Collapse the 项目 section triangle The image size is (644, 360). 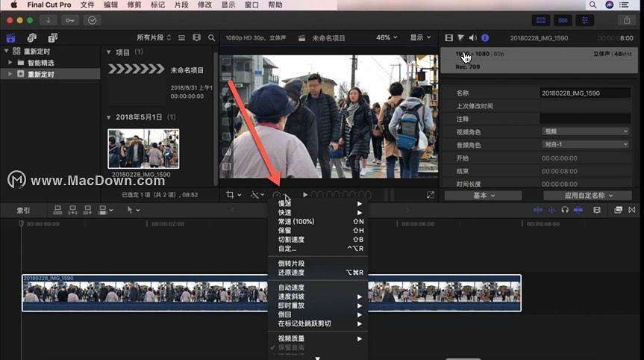pos(108,52)
